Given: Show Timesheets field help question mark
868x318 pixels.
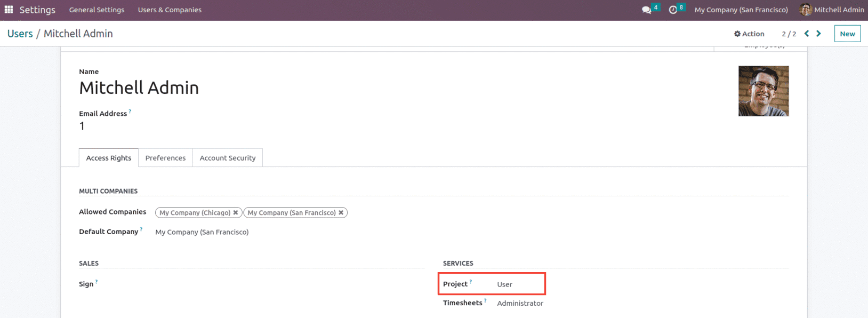Looking at the screenshot, I should point(485,300).
